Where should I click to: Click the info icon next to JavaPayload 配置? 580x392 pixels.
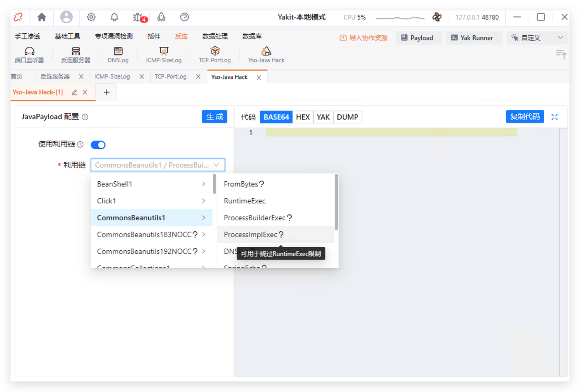[85, 117]
